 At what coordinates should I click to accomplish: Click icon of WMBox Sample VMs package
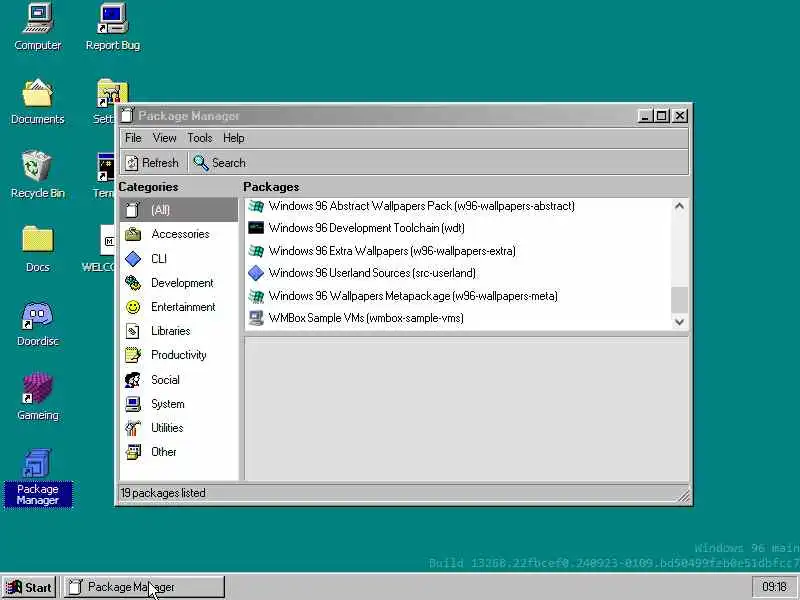256,318
